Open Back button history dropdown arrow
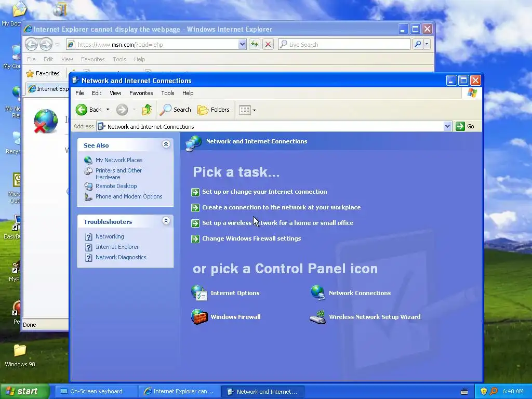The height and width of the screenshot is (399, 532). pyautogui.click(x=108, y=110)
